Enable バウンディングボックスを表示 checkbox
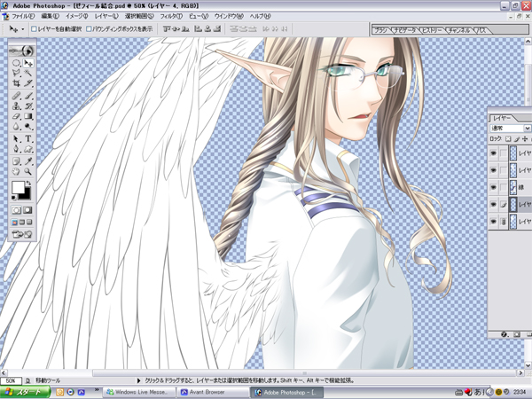 [89, 29]
